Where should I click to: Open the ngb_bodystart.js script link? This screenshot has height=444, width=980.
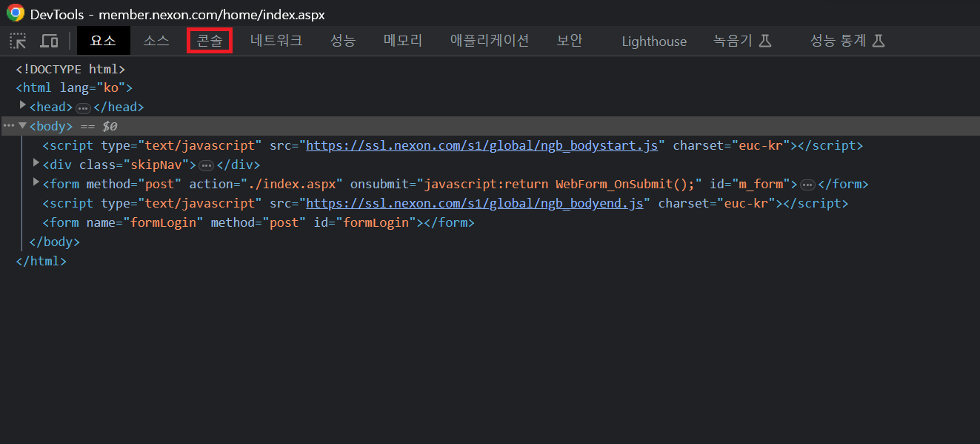tap(481, 145)
